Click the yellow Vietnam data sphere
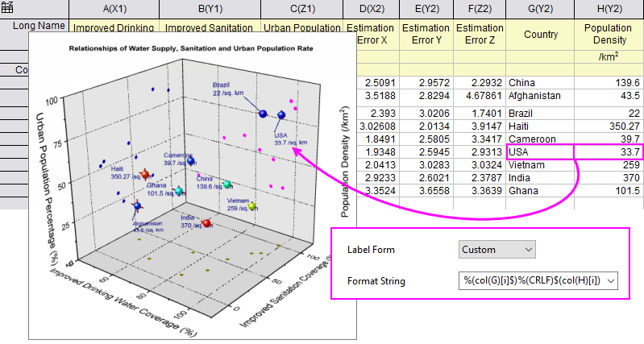 (252, 206)
